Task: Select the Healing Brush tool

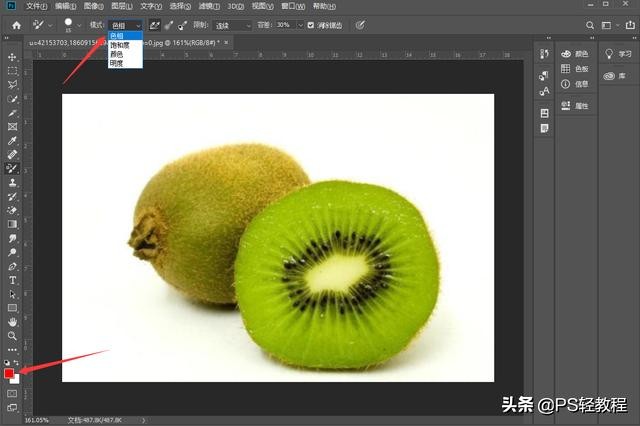Action: click(12, 155)
